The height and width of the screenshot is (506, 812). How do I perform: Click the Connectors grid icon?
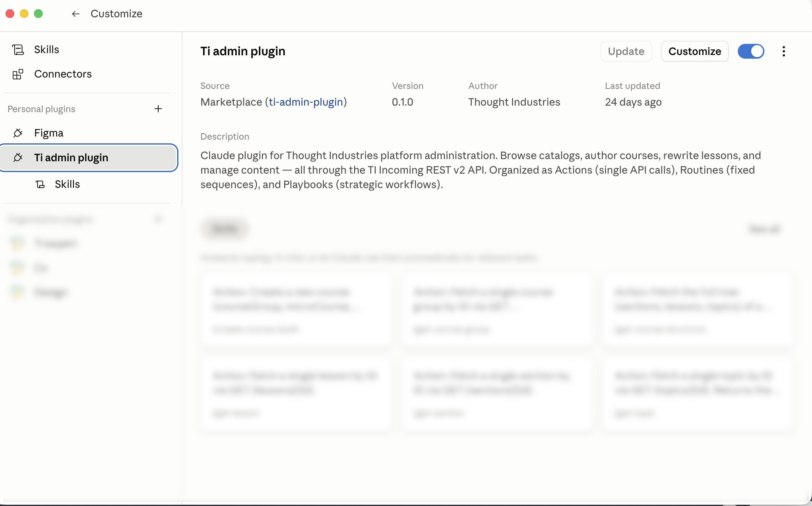coord(18,74)
